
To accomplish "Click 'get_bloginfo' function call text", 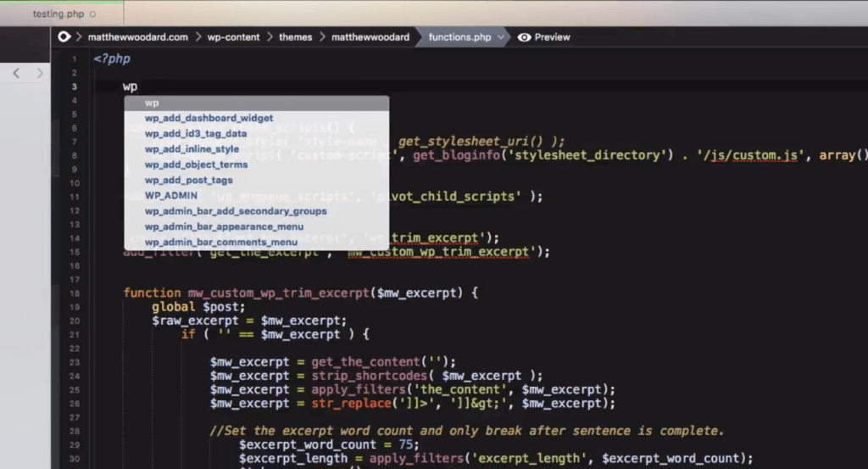I will coord(456,155).
